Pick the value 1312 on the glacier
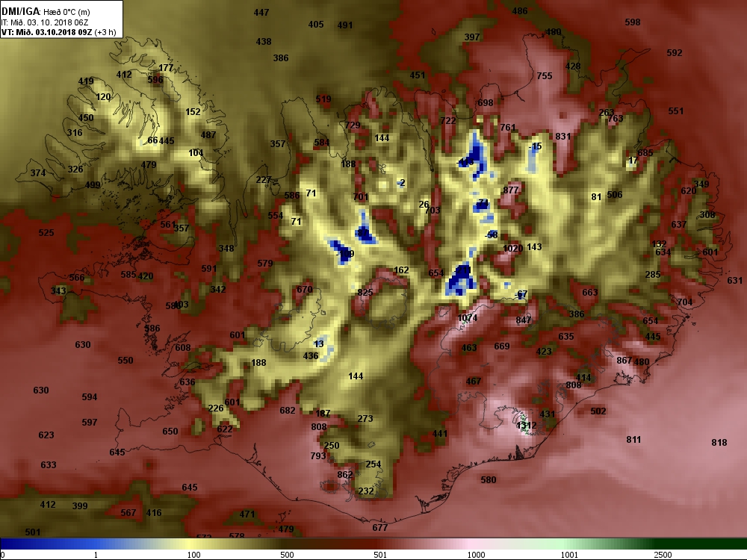Image resolution: width=747 pixels, height=560 pixels. coord(527,426)
